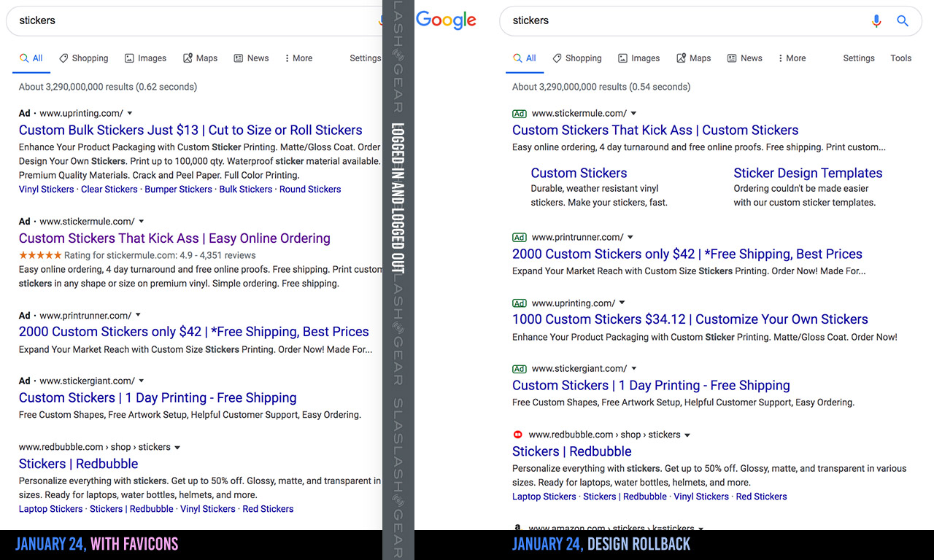Switch to Maps tab in left search page
This screenshot has height=560, width=934.
click(200, 58)
